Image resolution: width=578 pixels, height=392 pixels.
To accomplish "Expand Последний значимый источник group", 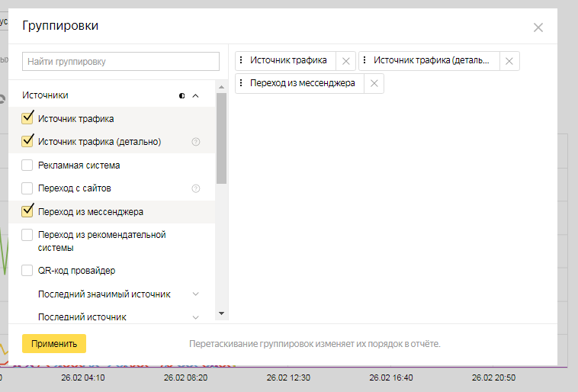I will click(x=195, y=294).
